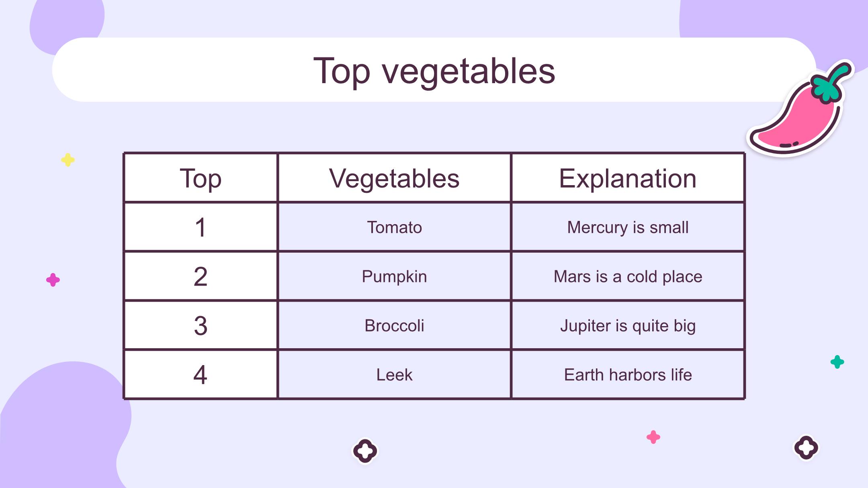The height and width of the screenshot is (488, 868).
Task: Select the 'Mars is a cold place' cell
Action: pos(628,276)
